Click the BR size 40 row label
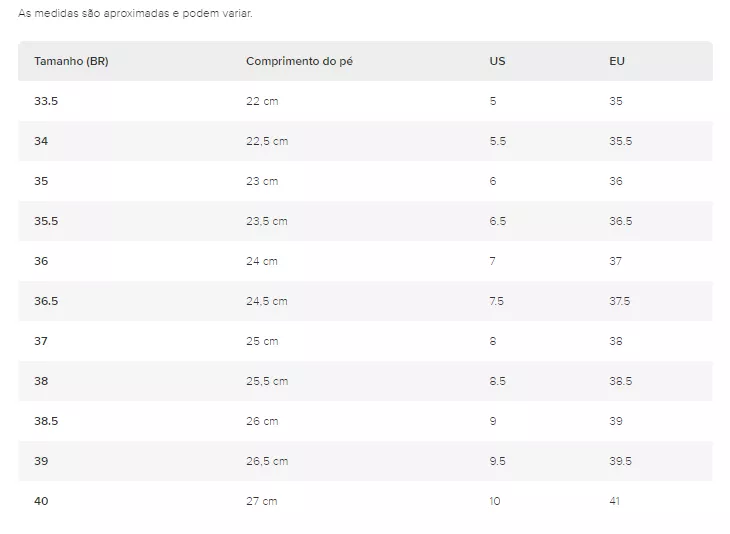Screen dimensions: 730x534 41,501
